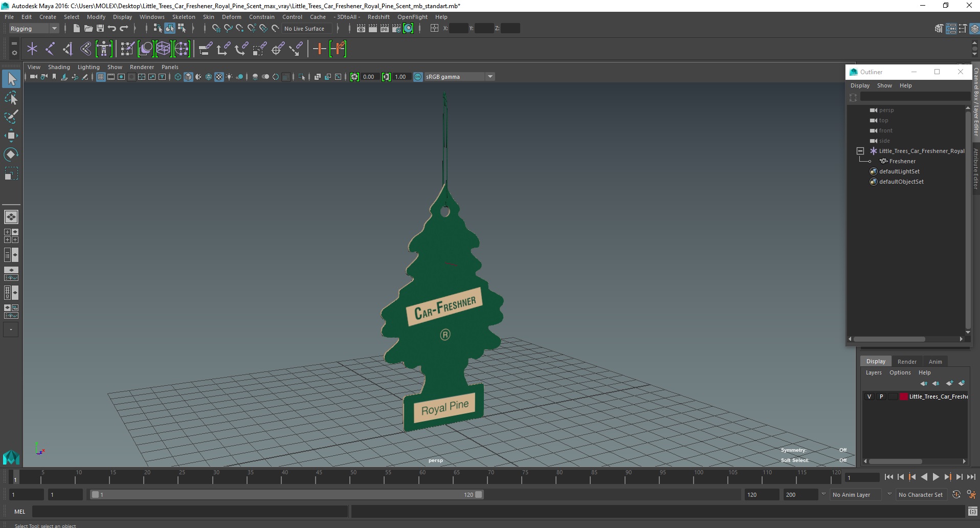Open the shelf gear options menu
This screenshot has width=980, height=528.
click(14, 53)
